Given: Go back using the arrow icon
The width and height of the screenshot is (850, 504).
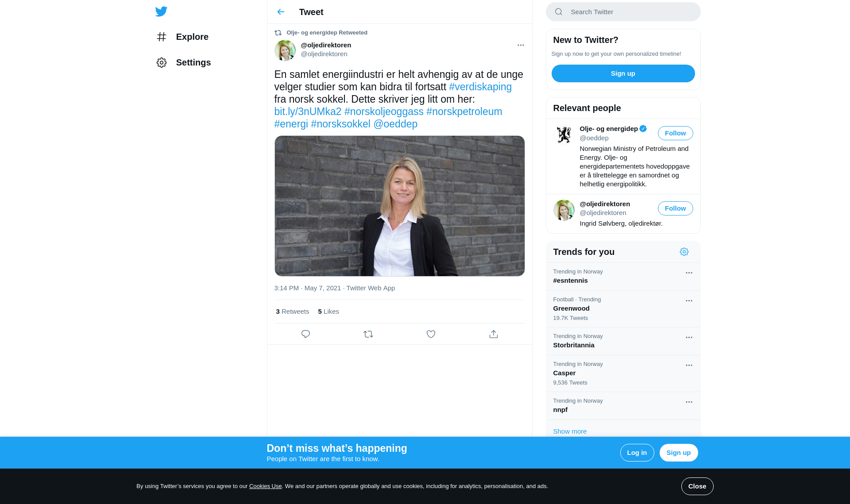Looking at the screenshot, I should (281, 12).
